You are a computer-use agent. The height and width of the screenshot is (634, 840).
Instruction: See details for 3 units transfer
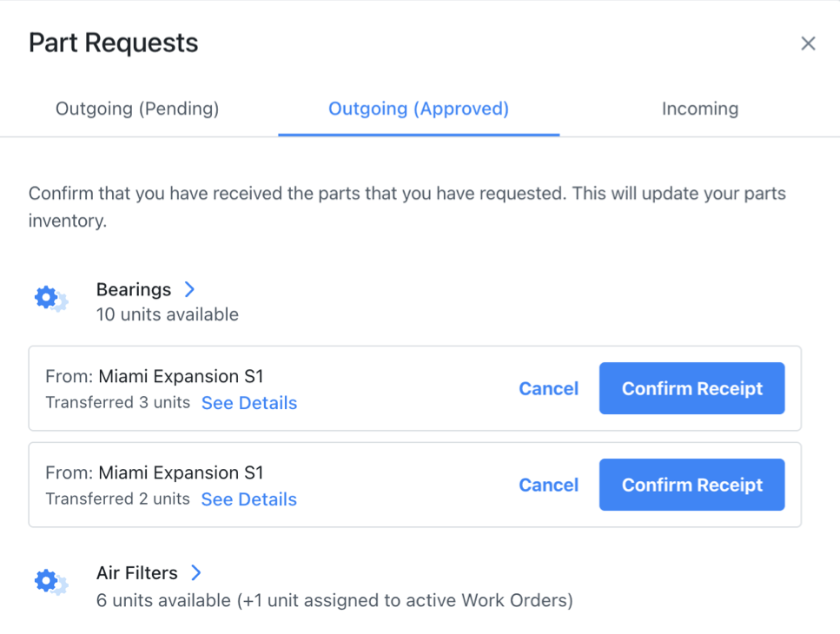249,403
